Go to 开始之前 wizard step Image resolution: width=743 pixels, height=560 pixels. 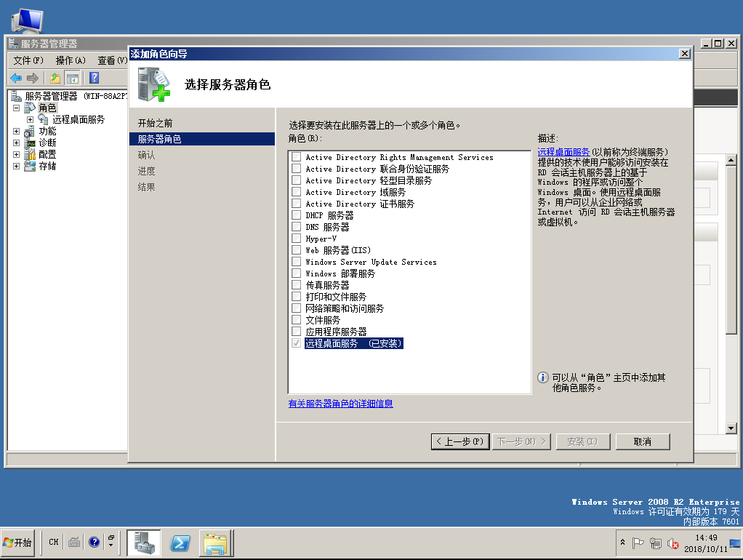155,123
